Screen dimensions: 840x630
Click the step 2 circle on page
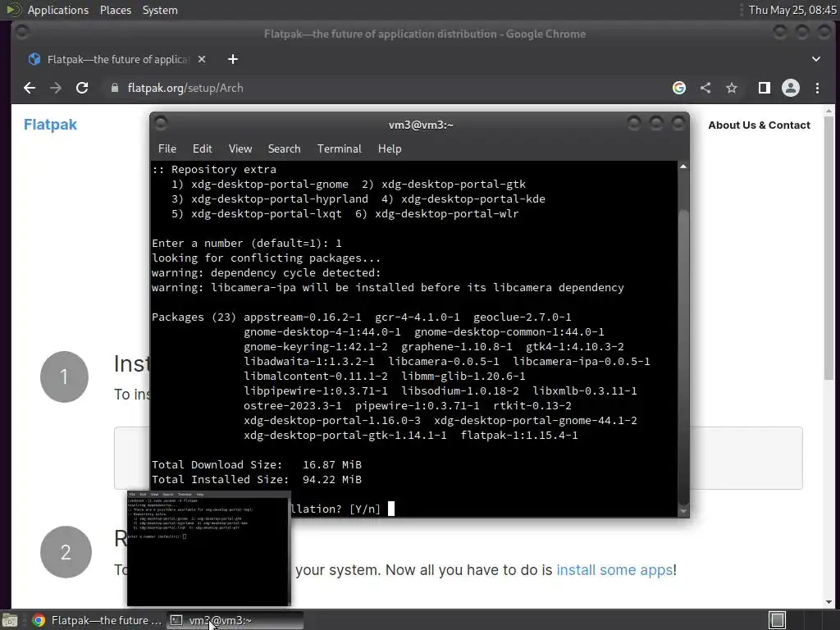coord(66,552)
